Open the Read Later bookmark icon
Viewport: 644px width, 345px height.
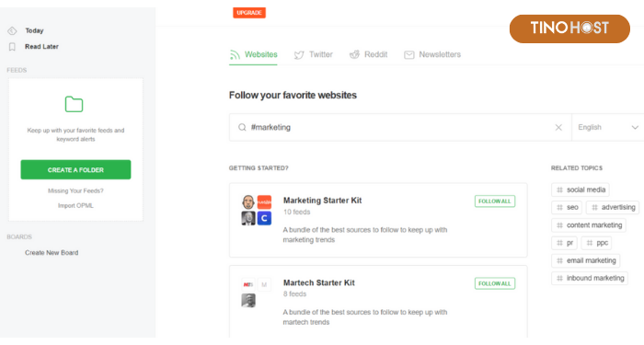[x=12, y=47]
